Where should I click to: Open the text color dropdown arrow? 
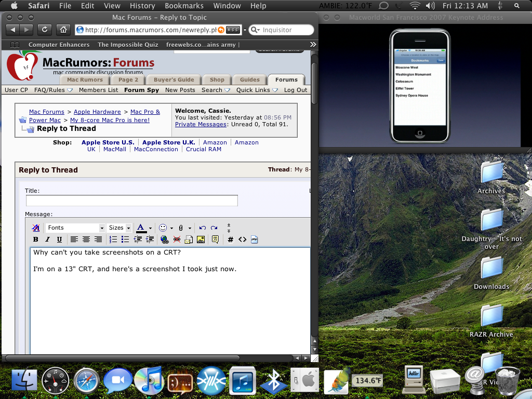[x=150, y=229]
